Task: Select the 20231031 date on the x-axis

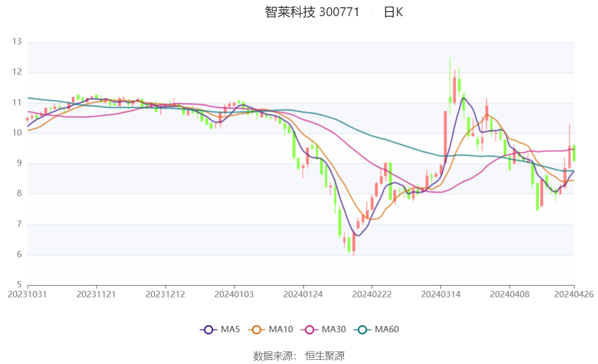Action: [x=28, y=294]
